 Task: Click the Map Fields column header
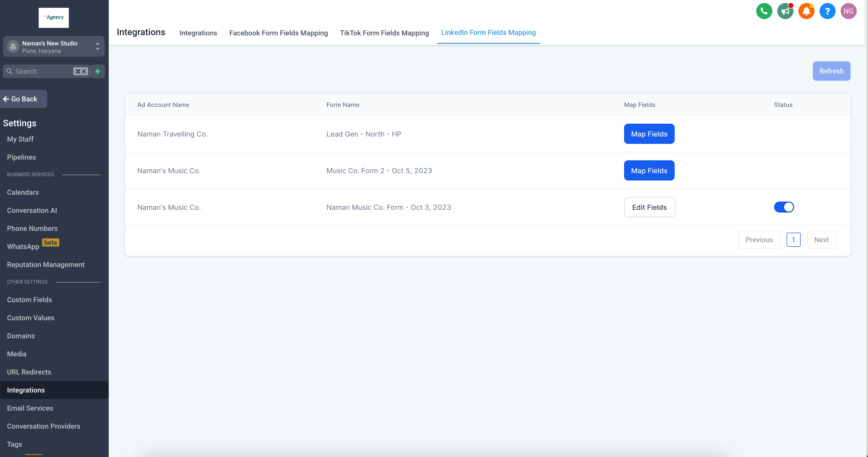pyautogui.click(x=639, y=105)
